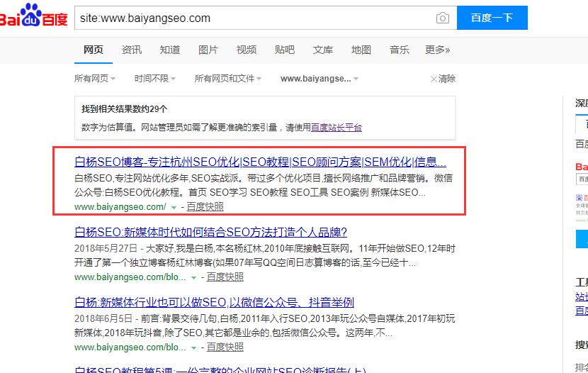The image size is (588, 373).
Task: Open camera image search icon
Action: pos(443,18)
